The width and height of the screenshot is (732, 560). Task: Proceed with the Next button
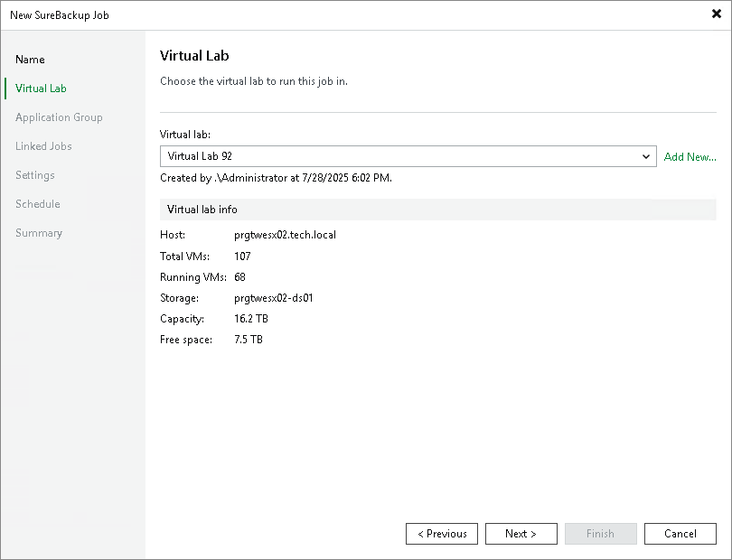tap(521, 533)
